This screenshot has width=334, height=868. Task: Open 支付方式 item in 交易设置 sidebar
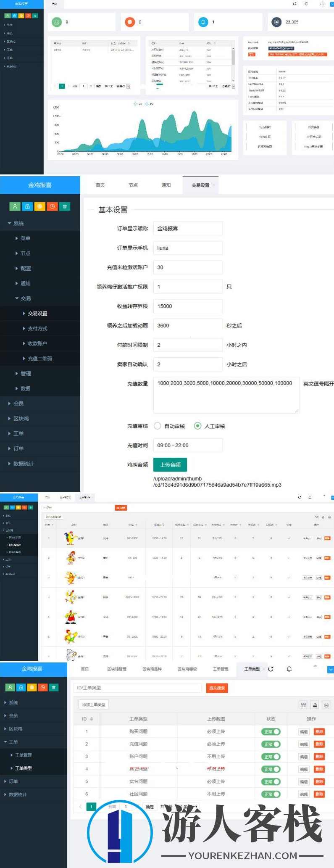point(38,328)
